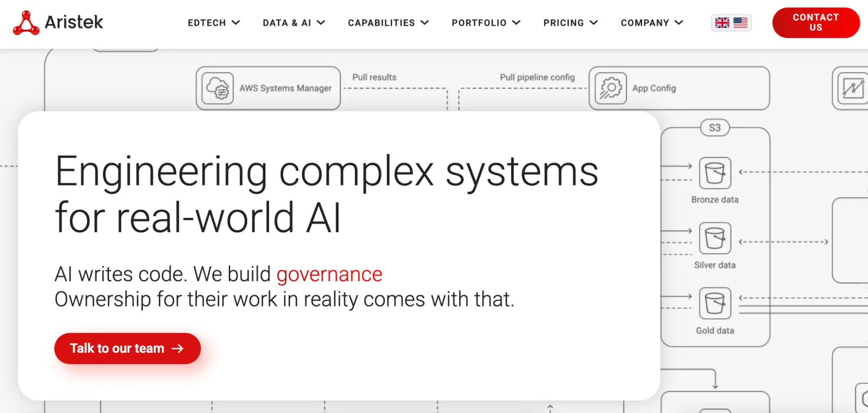Click the Gold data bucket icon
This screenshot has width=868, height=413.
pos(715,303)
